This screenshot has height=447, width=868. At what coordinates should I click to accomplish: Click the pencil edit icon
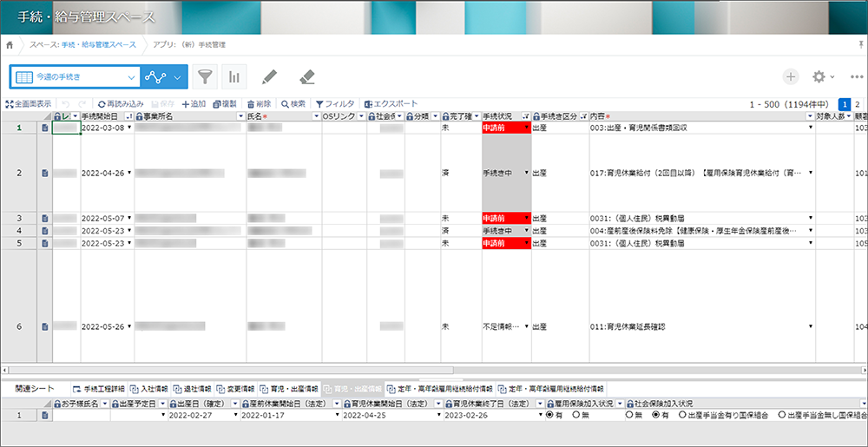click(x=268, y=77)
